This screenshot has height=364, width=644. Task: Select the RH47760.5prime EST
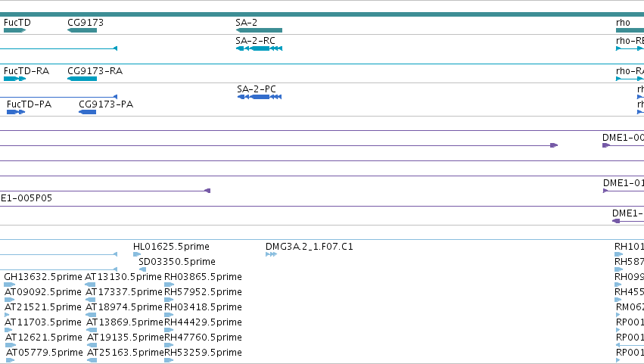(x=203, y=338)
